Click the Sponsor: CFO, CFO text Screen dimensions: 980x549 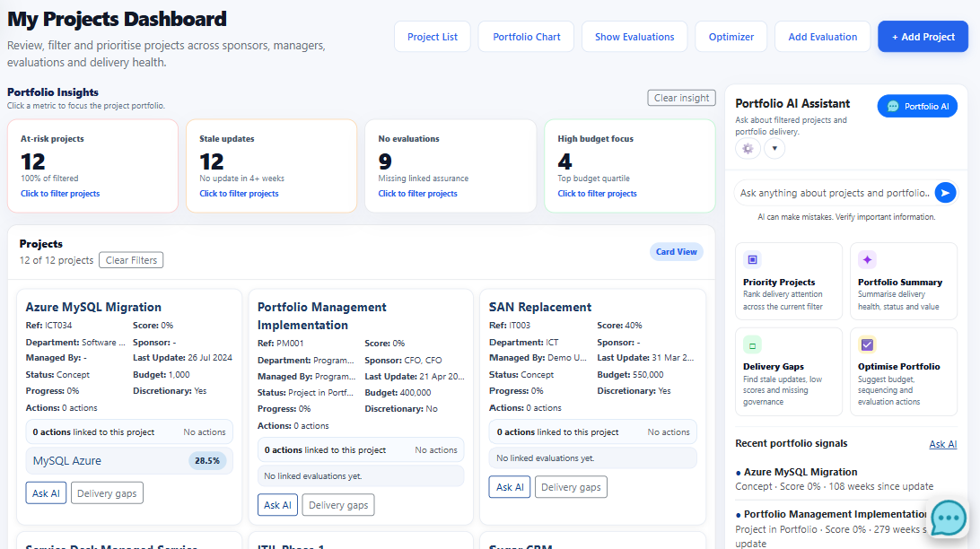click(x=403, y=361)
